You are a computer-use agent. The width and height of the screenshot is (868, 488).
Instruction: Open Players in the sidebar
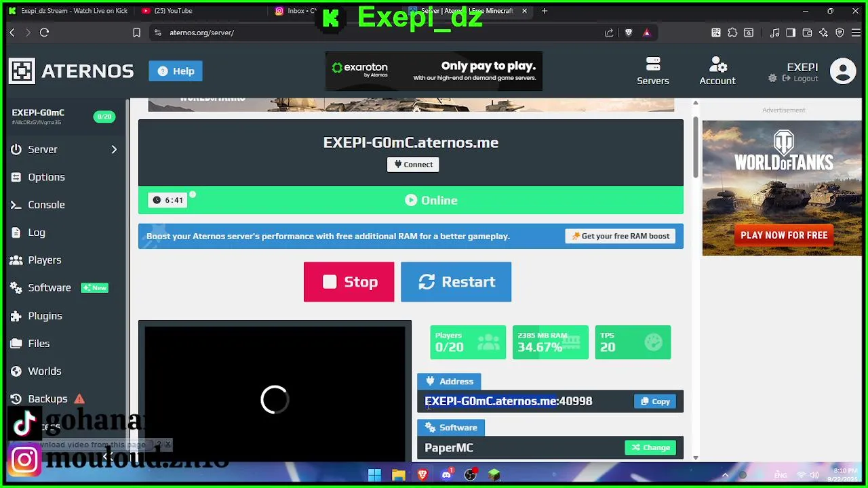[44, 260]
